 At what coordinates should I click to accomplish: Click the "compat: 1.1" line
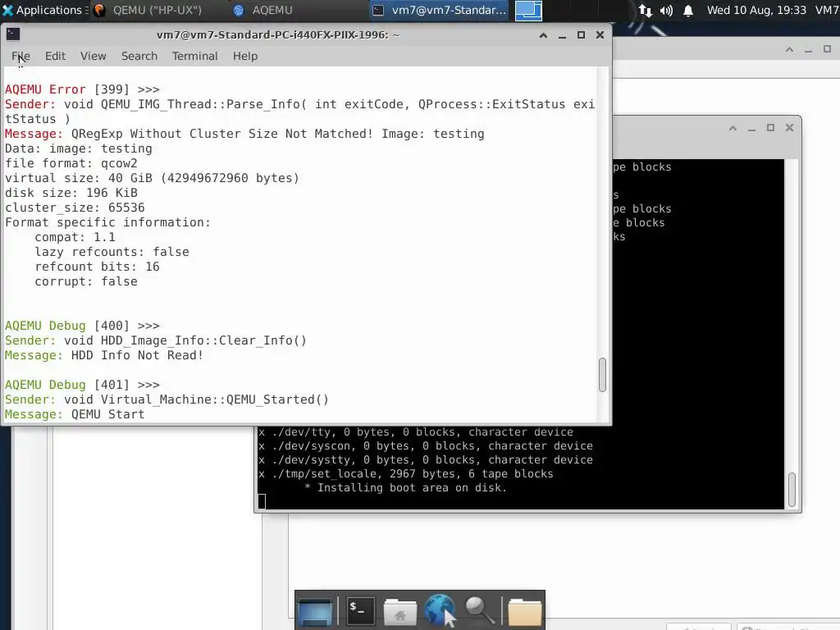click(75, 237)
